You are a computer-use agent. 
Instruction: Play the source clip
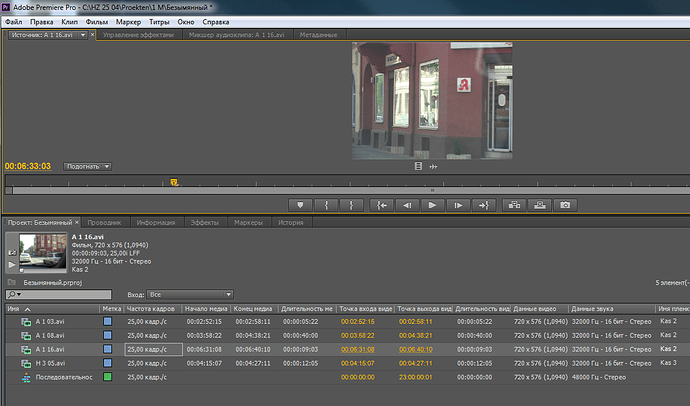point(432,205)
